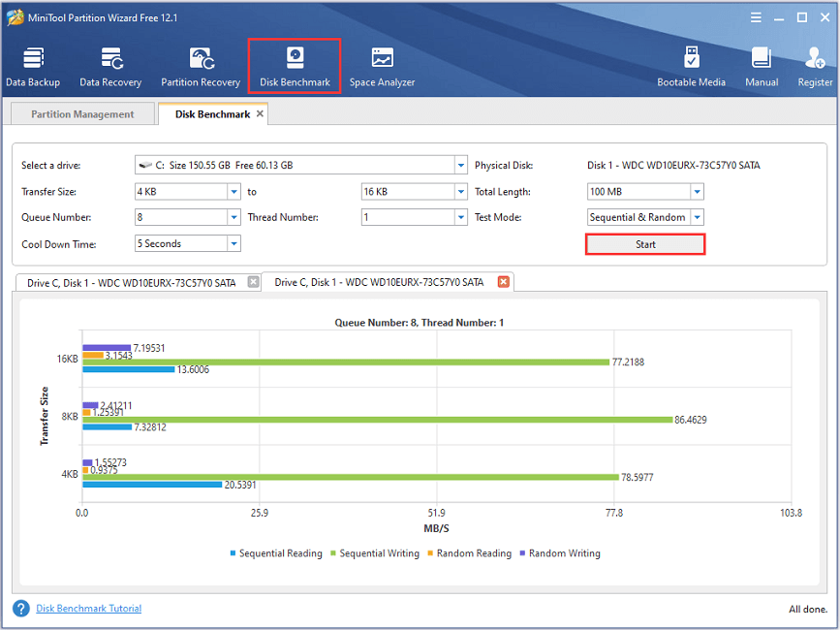The image size is (840, 630).
Task: Expand the Thread Number dropdown
Action: (461, 217)
